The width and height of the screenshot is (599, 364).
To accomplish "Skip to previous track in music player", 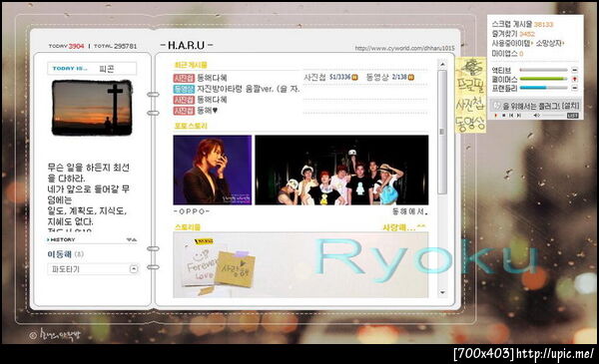I will click(511, 116).
